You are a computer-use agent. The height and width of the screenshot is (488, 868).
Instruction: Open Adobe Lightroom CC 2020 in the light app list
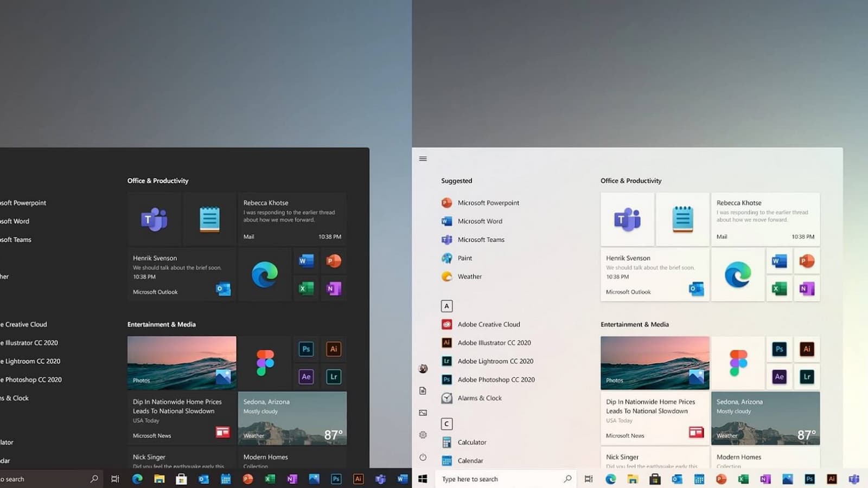[x=487, y=361]
